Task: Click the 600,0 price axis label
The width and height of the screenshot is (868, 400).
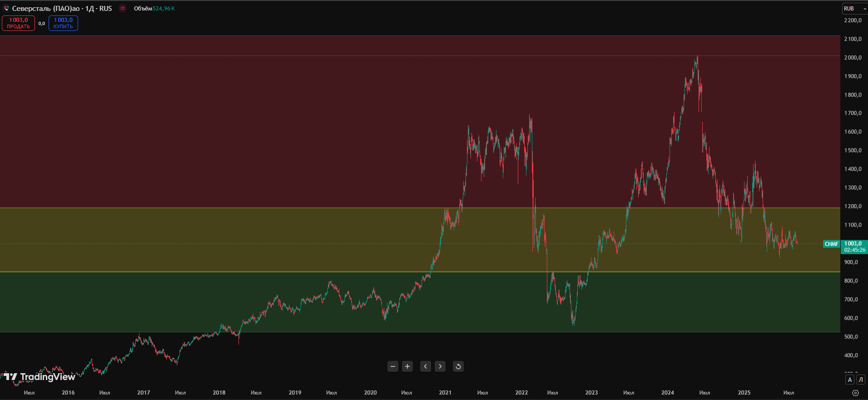Action: click(851, 318)
